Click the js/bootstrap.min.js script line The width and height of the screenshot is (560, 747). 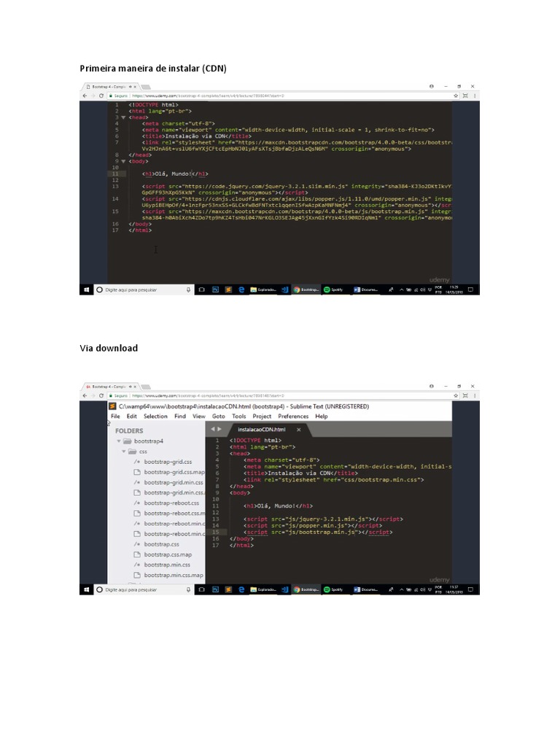tap(318, 532)
